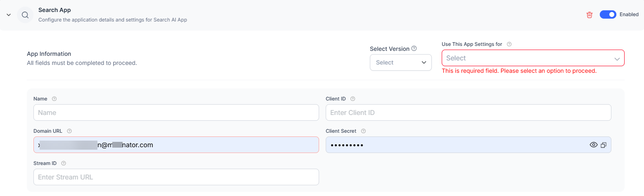Image resolution: width=644 pixels, height=196 pixels.
Task: Click the red trash delete icon
Action: point(590,15)
